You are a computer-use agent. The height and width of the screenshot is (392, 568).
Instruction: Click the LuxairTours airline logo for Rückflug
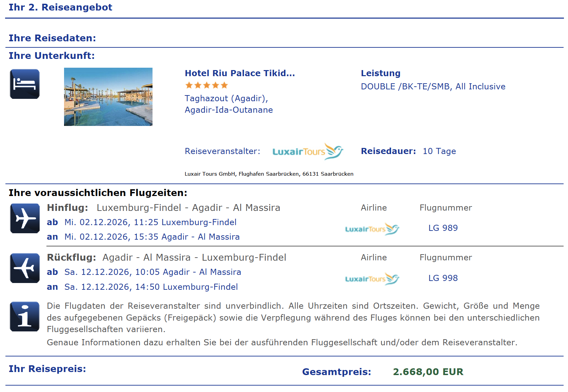[x=372, y=279]
